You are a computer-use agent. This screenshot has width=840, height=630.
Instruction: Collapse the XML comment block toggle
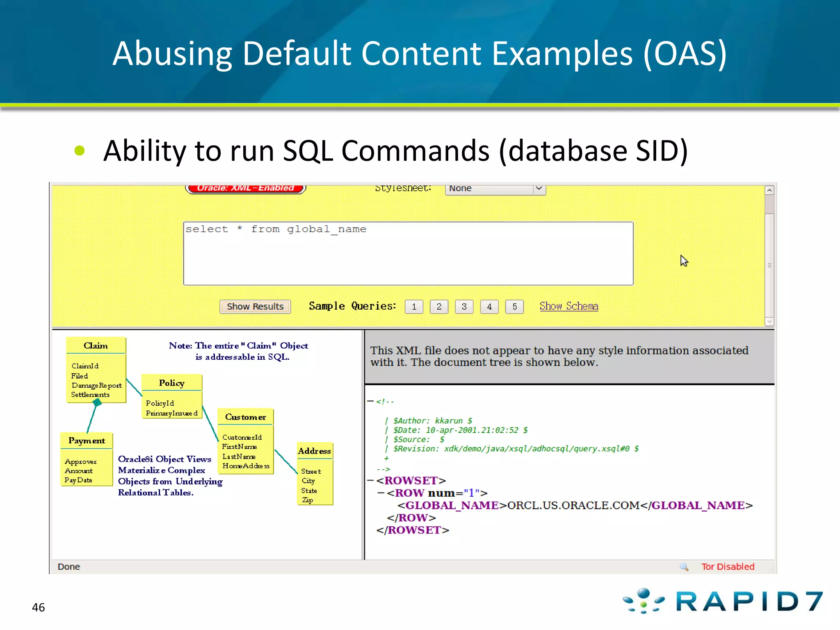(370, 401)
